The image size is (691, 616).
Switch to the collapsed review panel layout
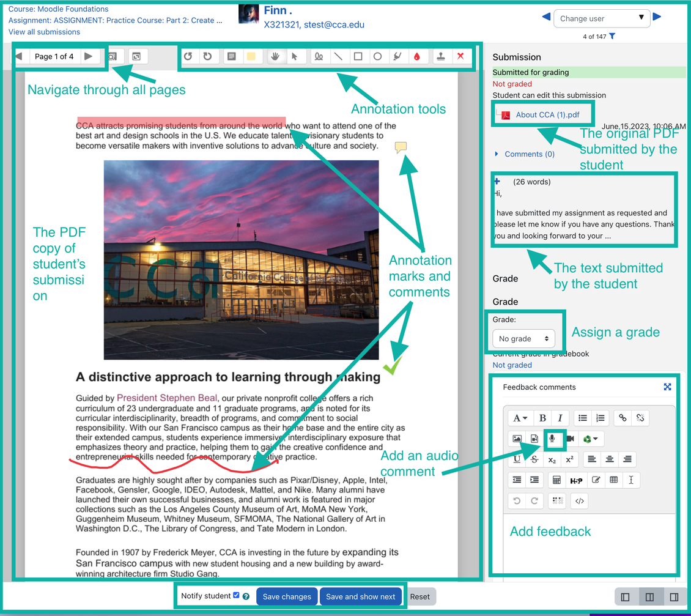(x=625, y=596)
